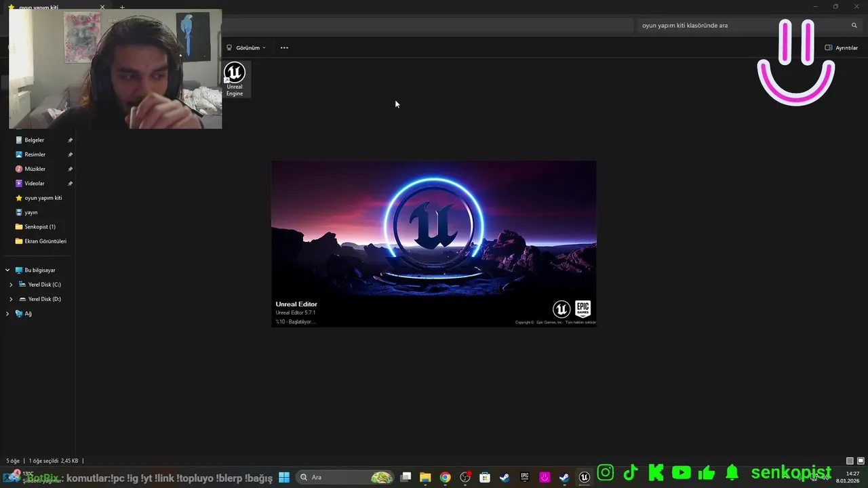Select Ağ network item
This screenshot has height=488, width=868.
pos(28,313)
